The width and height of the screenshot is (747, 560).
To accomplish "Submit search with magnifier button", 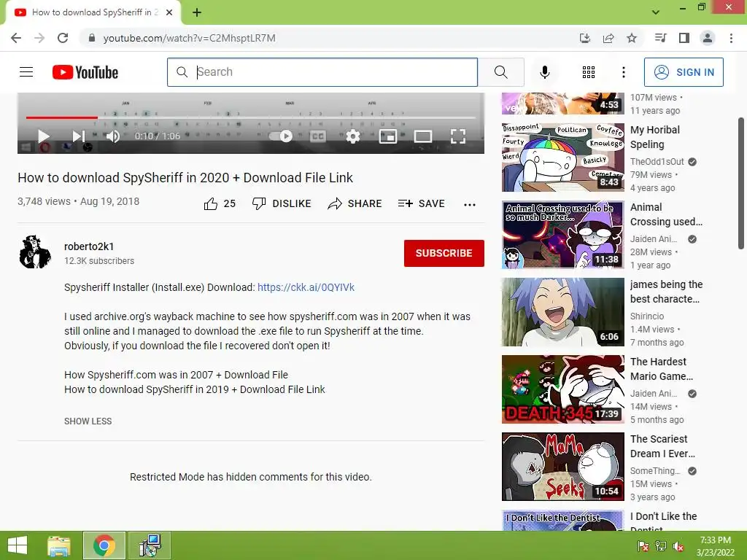I will click(x=500, y=72).
